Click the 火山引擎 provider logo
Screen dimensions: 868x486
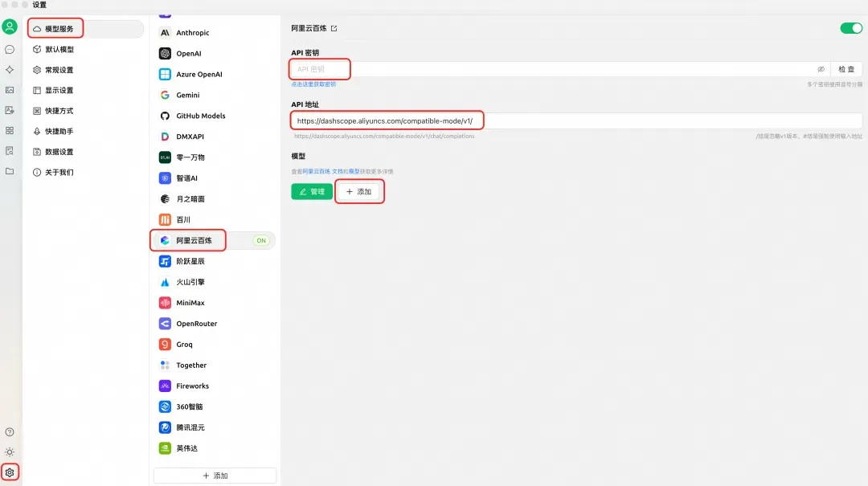165,282
